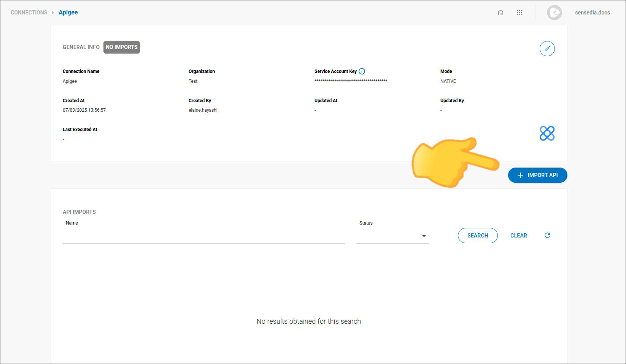Expand the Status filter using its arrow
Image resolution: width=626 pixels, height=364 pixels.
point(424,236)
